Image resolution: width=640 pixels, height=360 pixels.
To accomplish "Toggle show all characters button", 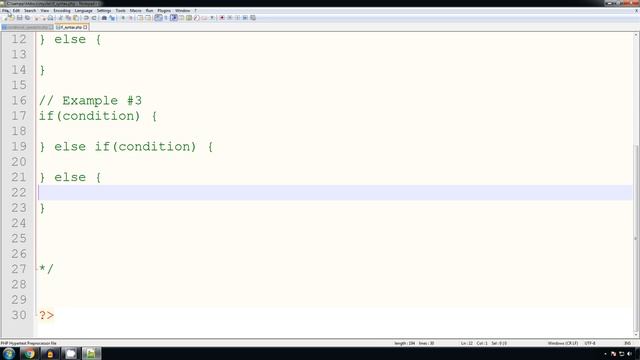I will (x=166, y=18).
